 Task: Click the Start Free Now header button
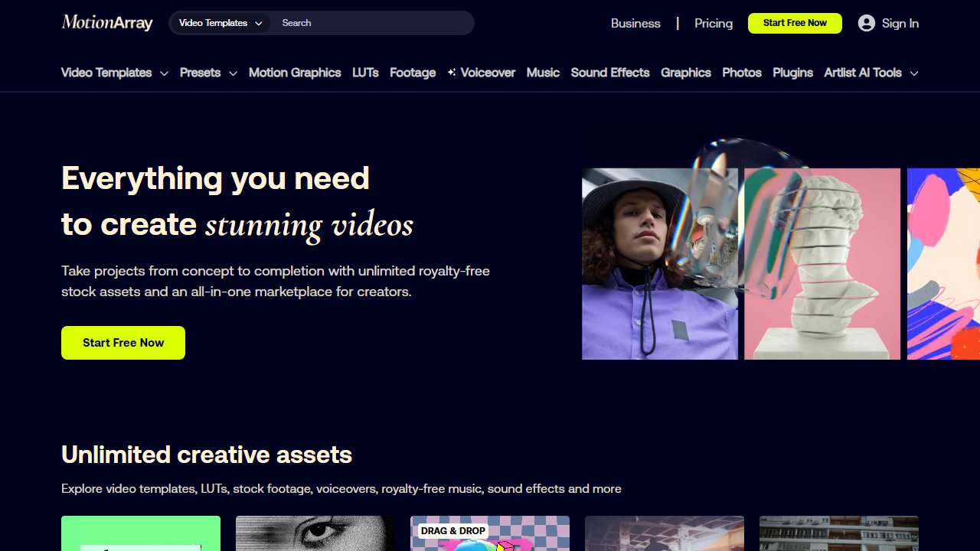coord(795,23)
